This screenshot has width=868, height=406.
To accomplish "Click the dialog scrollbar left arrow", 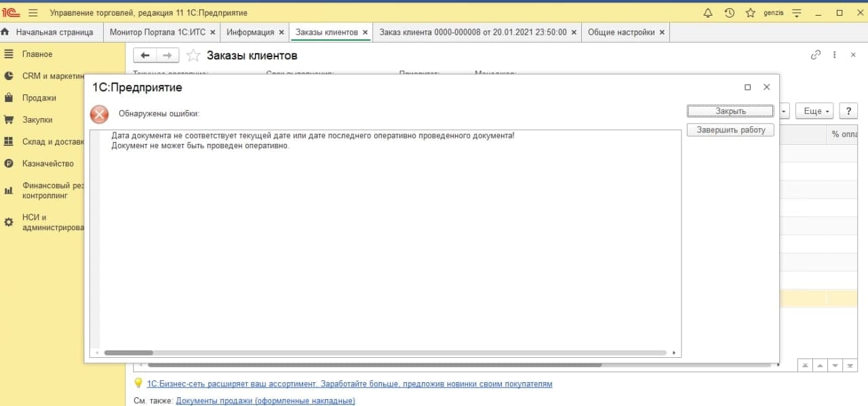I will click(x=96, y=352).
